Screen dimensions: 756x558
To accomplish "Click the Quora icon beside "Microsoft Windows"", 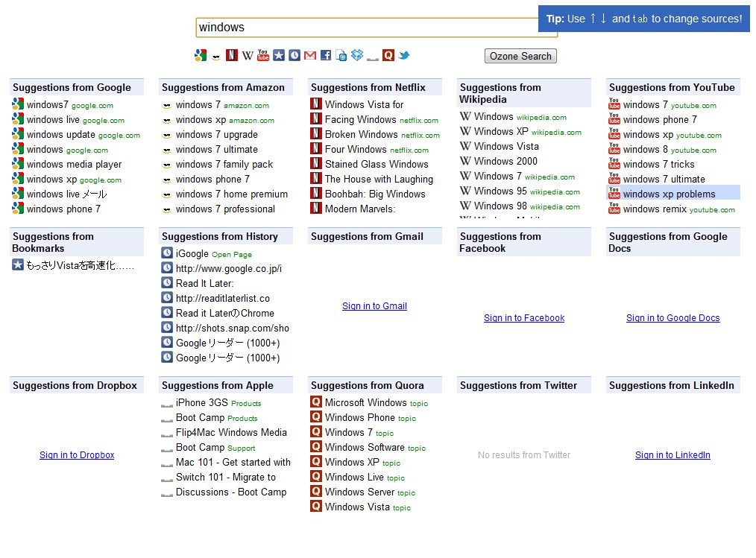I will (x=316, y=402).
